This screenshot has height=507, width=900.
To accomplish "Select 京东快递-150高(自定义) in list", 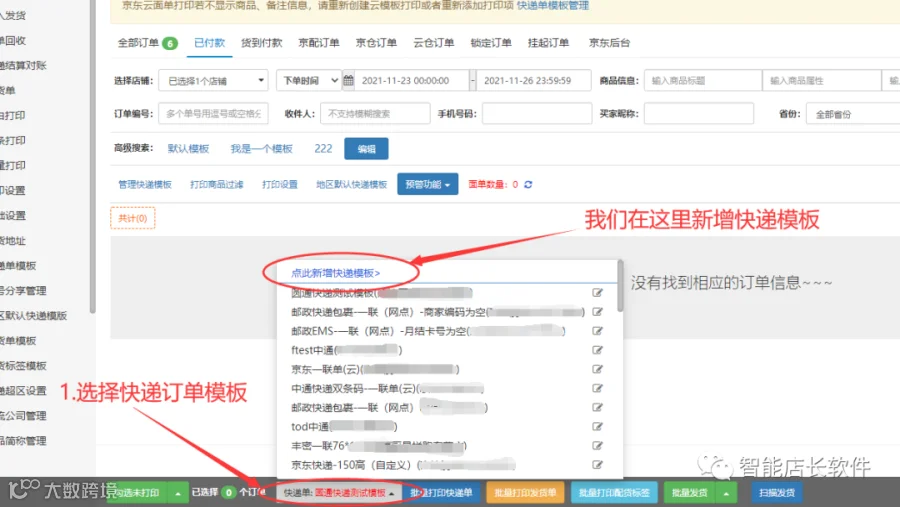I will pos(403,465).
